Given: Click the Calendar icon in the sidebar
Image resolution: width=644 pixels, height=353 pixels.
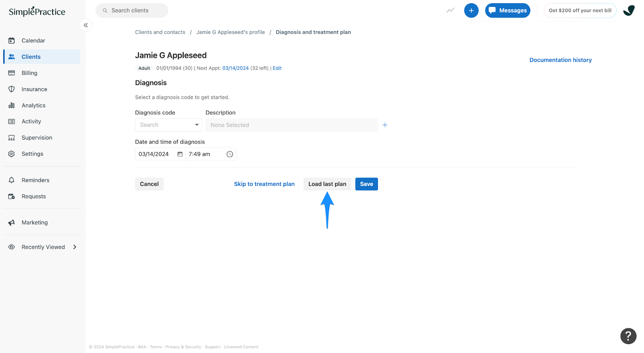Looking at the screenshot, I should (x=12, y=41).
